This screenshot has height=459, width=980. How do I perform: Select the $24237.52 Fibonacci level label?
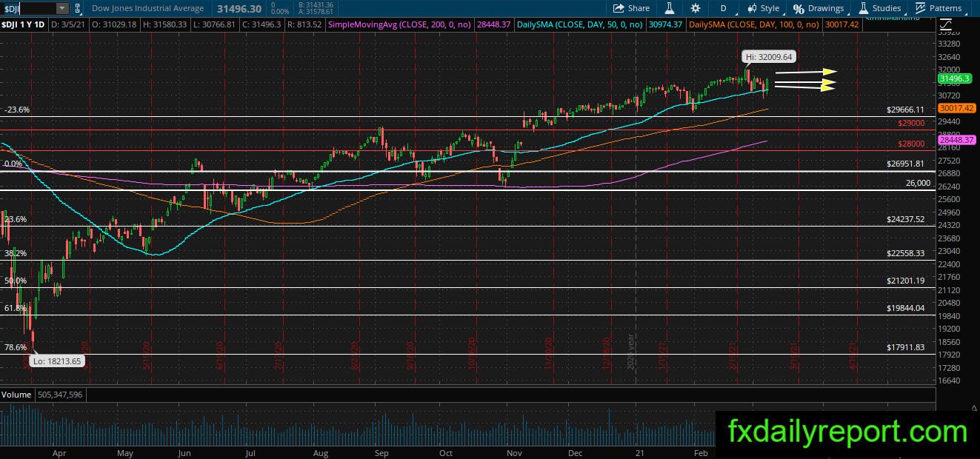click(906, 220)
